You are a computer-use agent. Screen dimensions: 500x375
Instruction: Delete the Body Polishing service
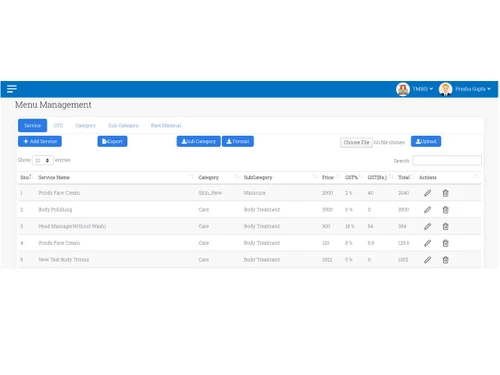[x=445, y=210]
